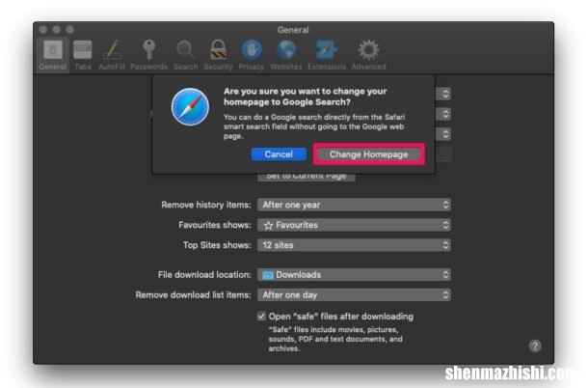
Task: Click the Favourites star icon
Action: (x=268, y=225)
